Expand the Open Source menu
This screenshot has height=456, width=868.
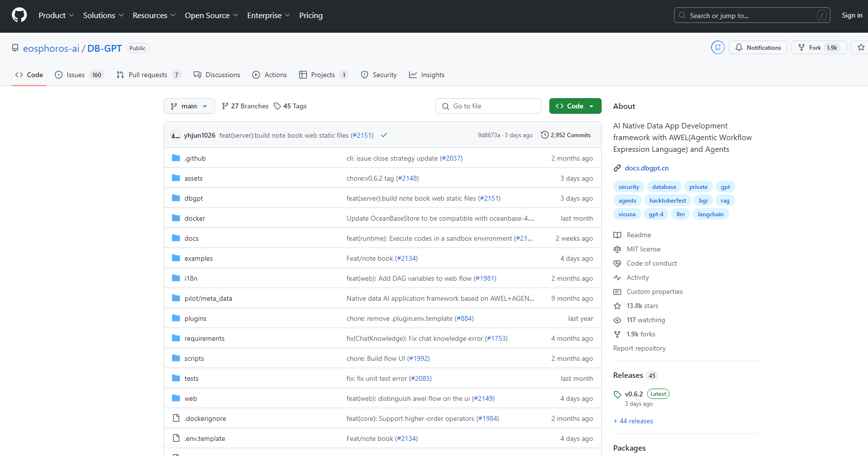(x=211, y=15)
